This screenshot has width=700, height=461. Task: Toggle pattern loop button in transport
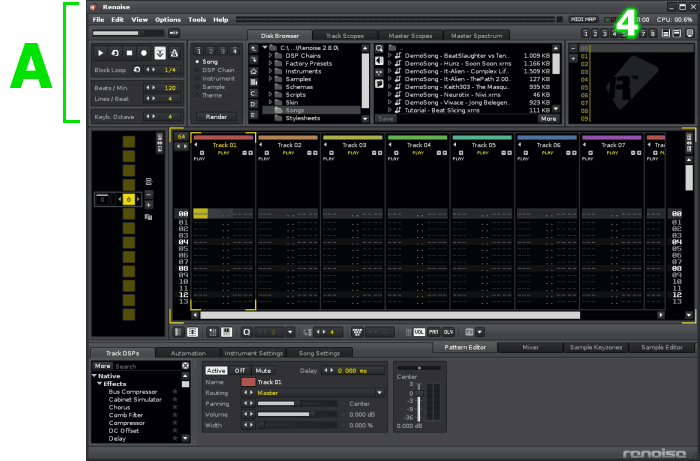[x=115, y=53]
